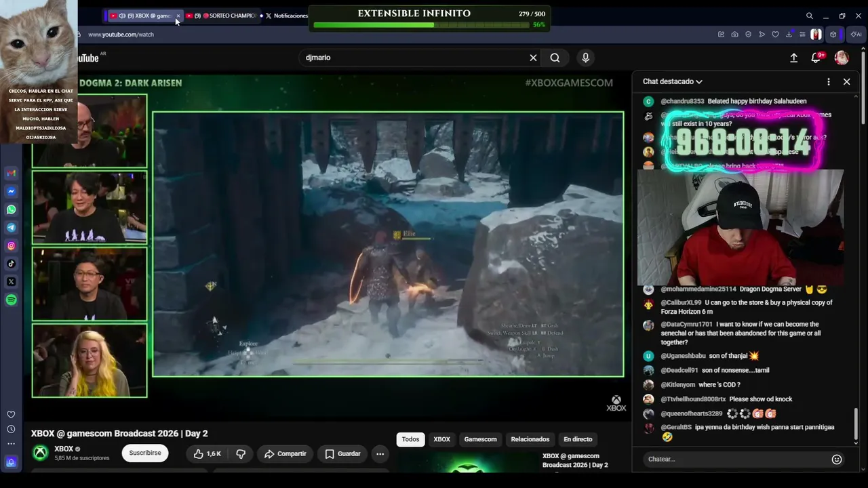Close the XBOX @ gamescom tab
Viewport: 868px width, 488px height.
(178, 16)
